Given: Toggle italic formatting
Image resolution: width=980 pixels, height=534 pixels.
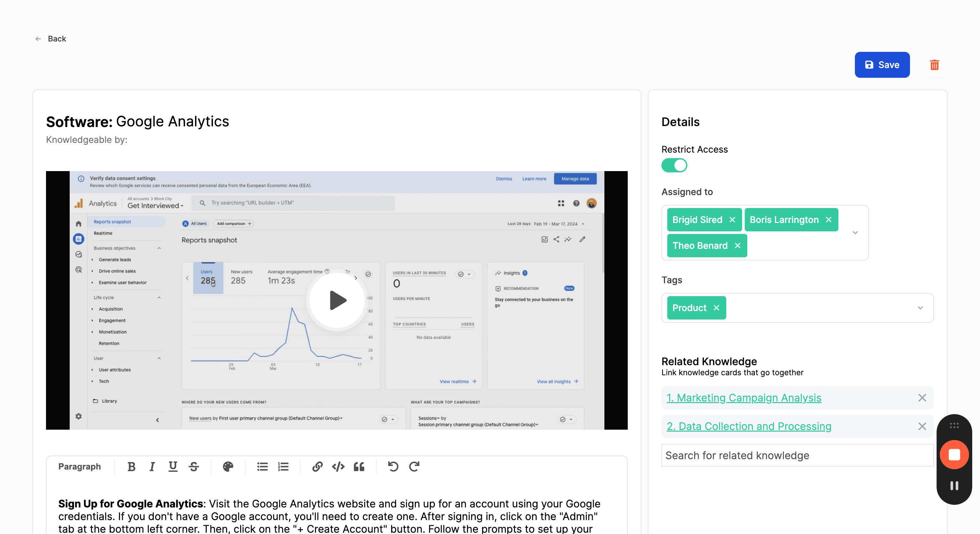Looking at the screenshot, I should click(x=152, y=467).
